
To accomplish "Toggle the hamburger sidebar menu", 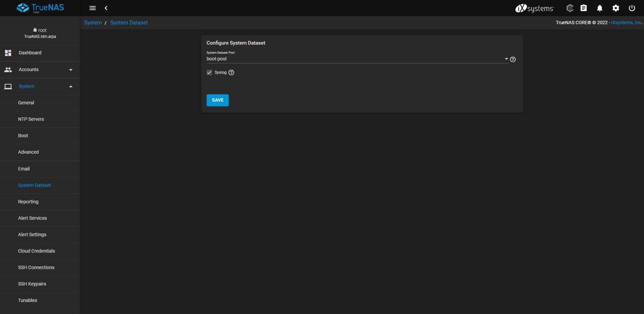I will [92, 8].
